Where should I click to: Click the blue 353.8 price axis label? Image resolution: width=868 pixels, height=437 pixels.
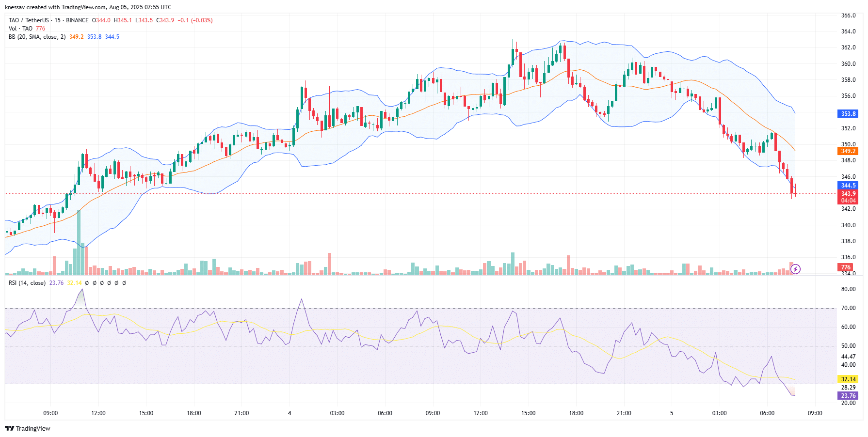[848, 114]
